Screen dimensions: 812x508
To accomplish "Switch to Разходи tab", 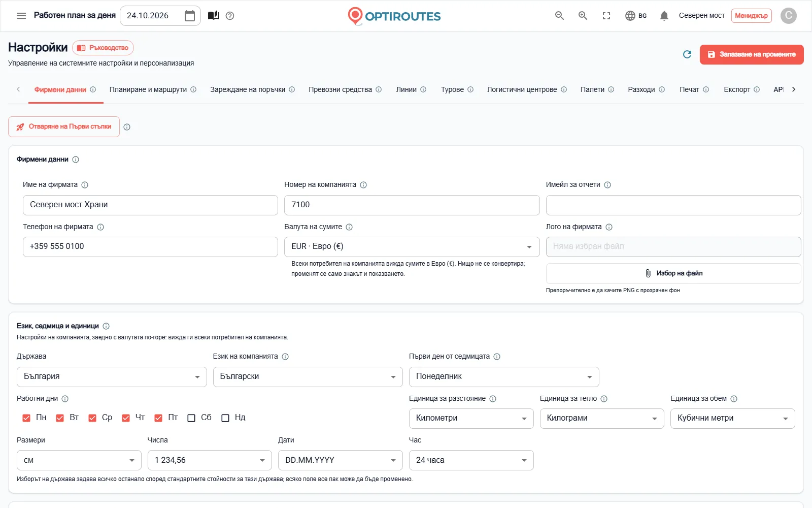I will coord(641,89).
